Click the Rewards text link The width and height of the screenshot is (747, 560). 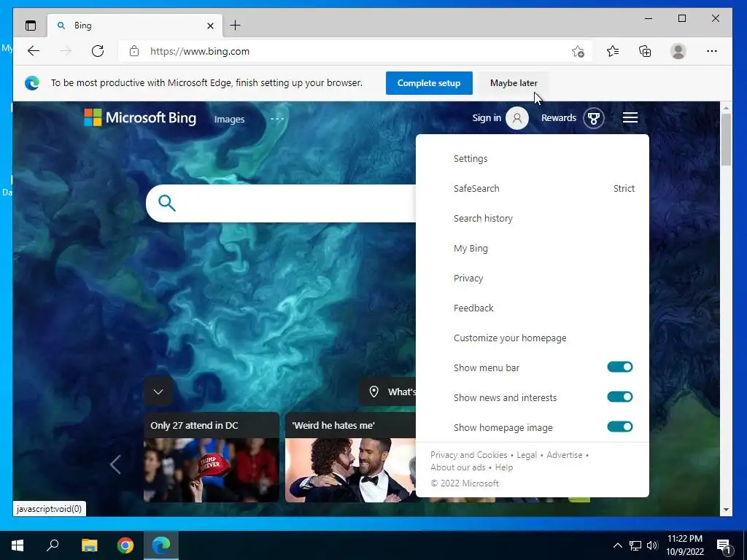[558, 117]
